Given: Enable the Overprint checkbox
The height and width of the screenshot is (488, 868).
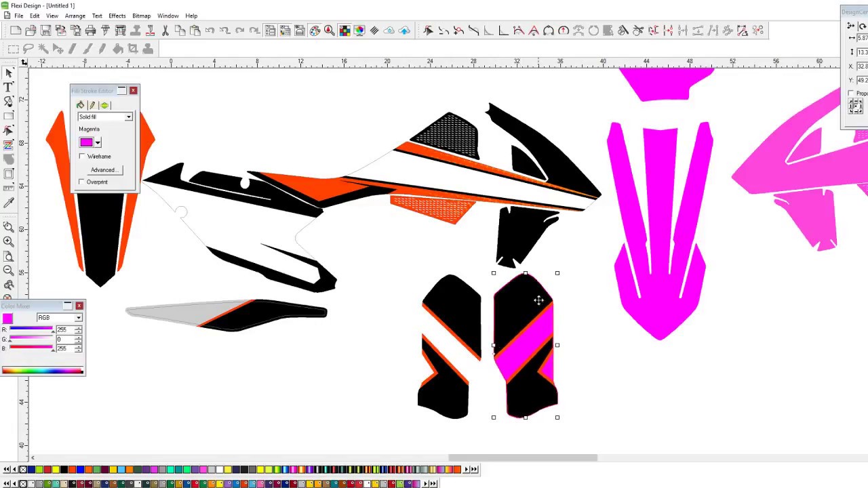Looking at the screenshot, I should tap(81, 182).
